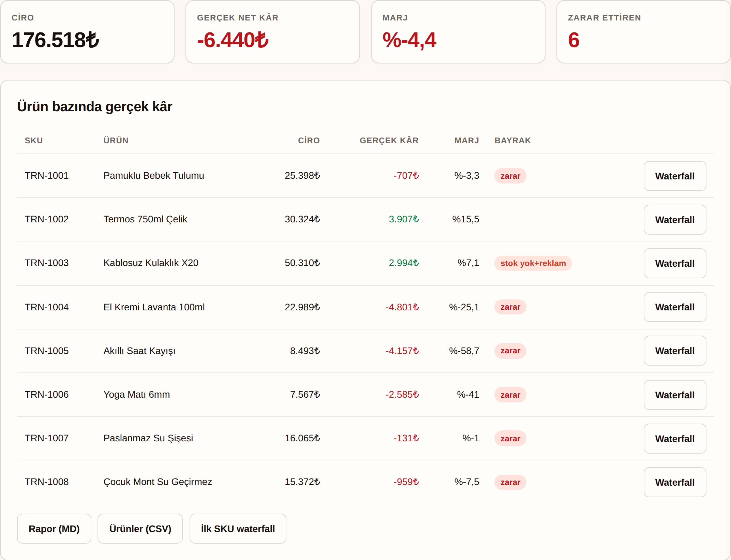Open Waterfall for Yoga Matı 6mm

(x=675, y=395)
